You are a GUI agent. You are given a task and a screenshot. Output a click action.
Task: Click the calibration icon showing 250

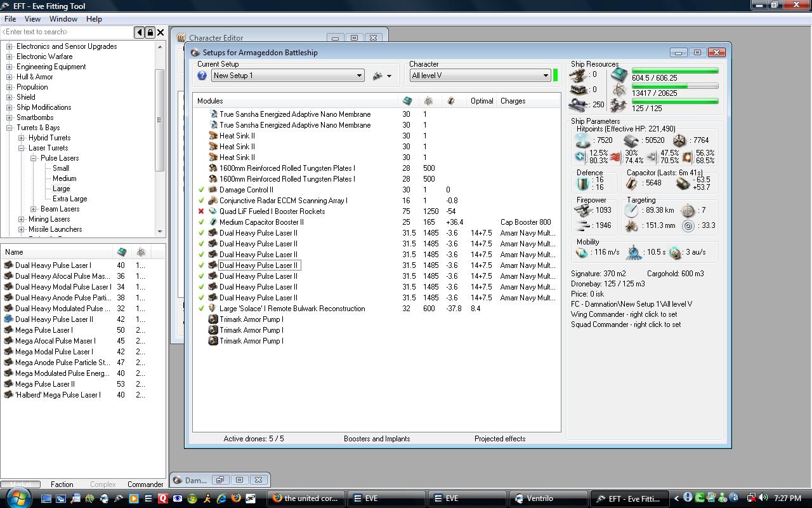[578, 105]
